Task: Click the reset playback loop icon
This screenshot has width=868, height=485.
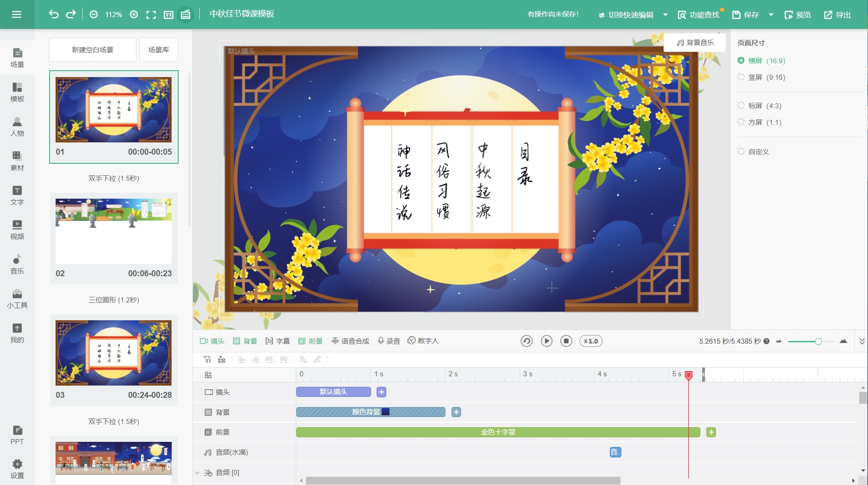Action: [x=527, y=341]
